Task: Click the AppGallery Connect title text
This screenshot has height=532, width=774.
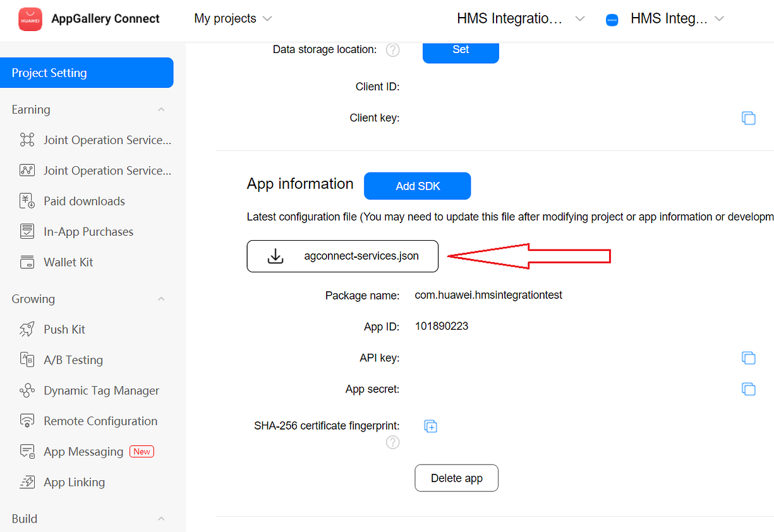Action: click(x=106, y=19)
